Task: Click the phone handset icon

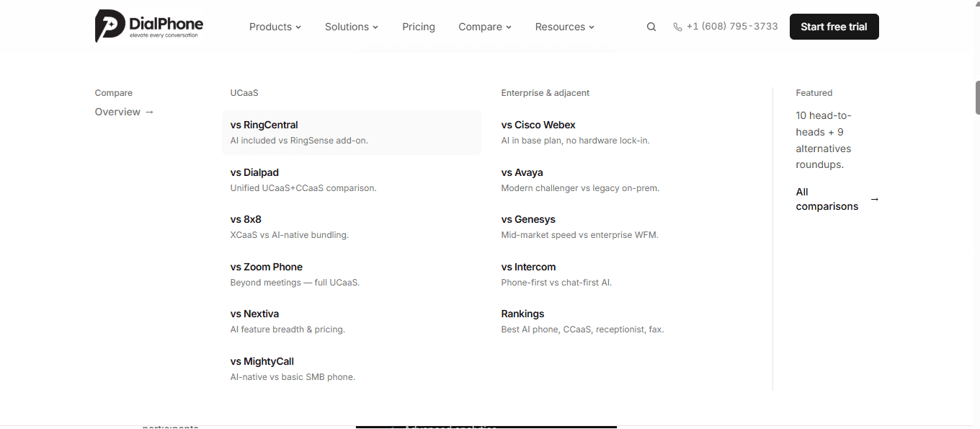Action: click(x=677, y=27)
